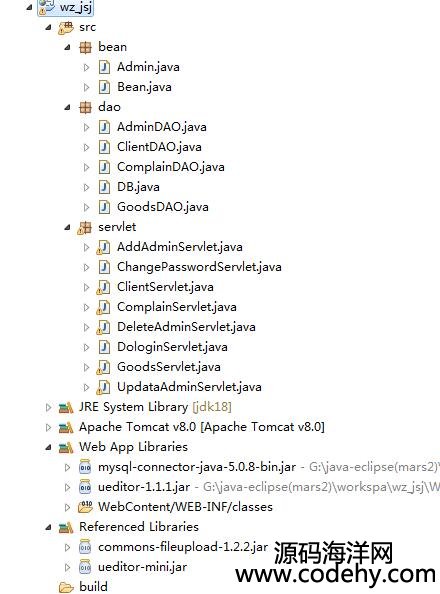440x594 pixels.
Task: Click the Admin.java file icon
Action: (104, 67)
